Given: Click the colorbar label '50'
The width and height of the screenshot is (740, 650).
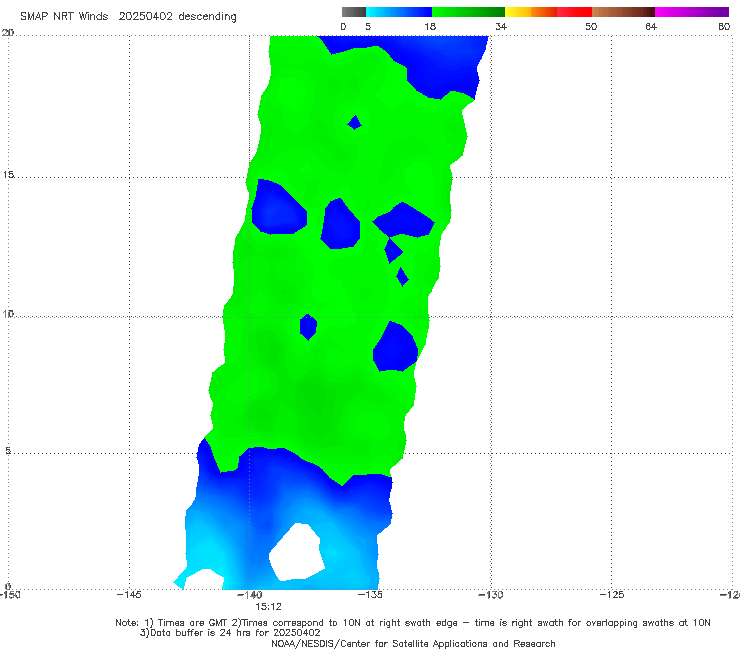Looking at the screenshot, I should click(591, 26).
